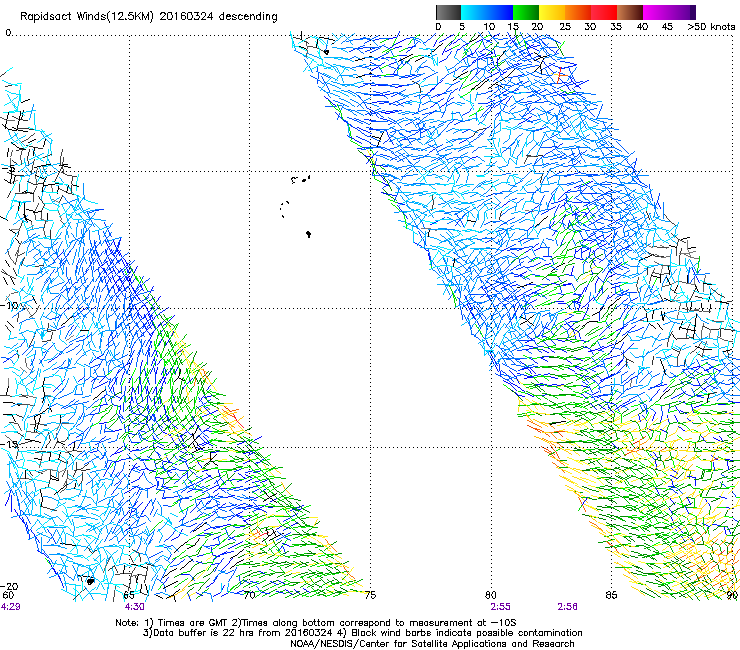Click the '45' label under the color legend
This screenshot has width=740, height=650.
click(x=667, y=27)
